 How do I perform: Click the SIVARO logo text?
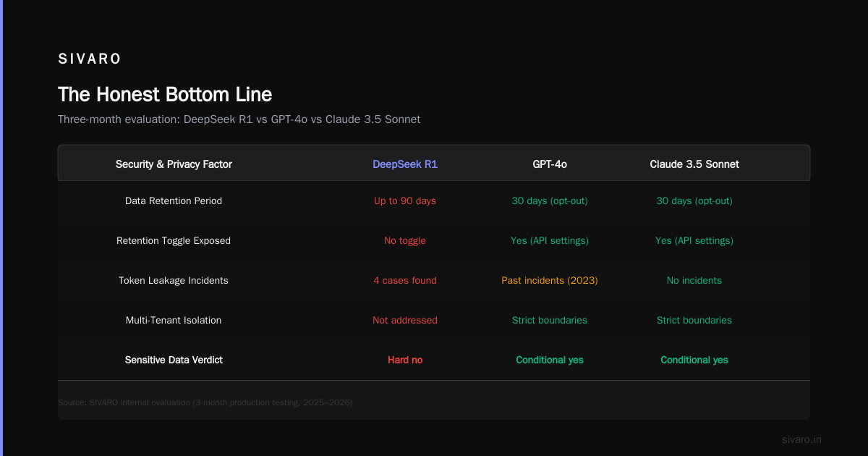click(90, 59)
